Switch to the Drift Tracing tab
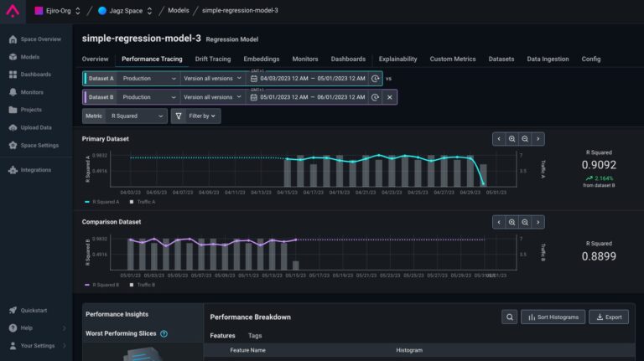 pyautogui.click(x=213, y=59)
